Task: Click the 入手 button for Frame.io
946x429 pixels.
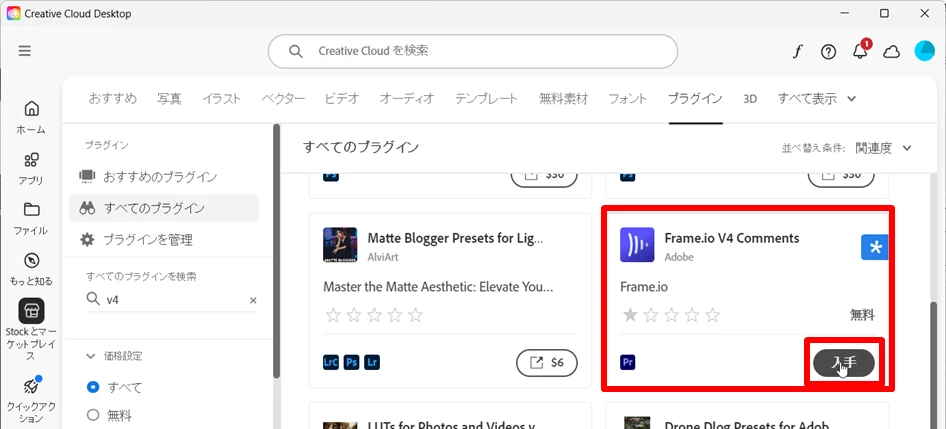Action: click(844, 363)
